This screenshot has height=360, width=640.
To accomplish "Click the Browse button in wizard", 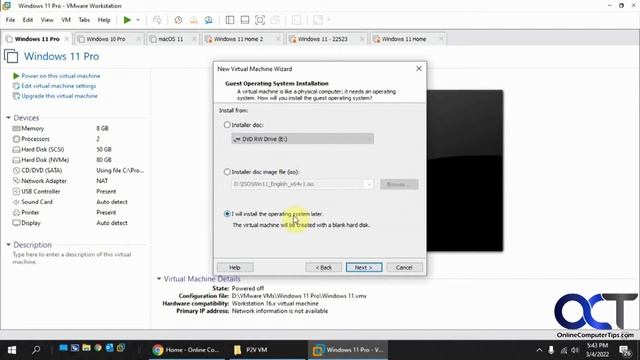I will pos(399,184).
